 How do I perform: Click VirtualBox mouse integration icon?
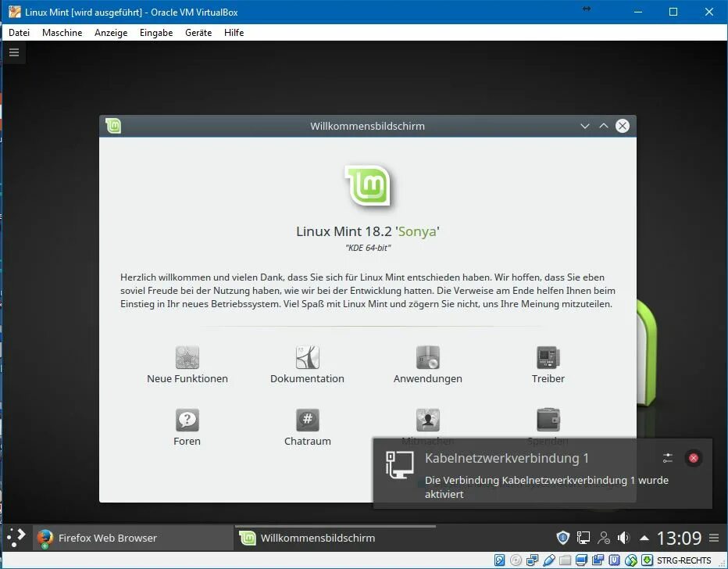point(631,560)
